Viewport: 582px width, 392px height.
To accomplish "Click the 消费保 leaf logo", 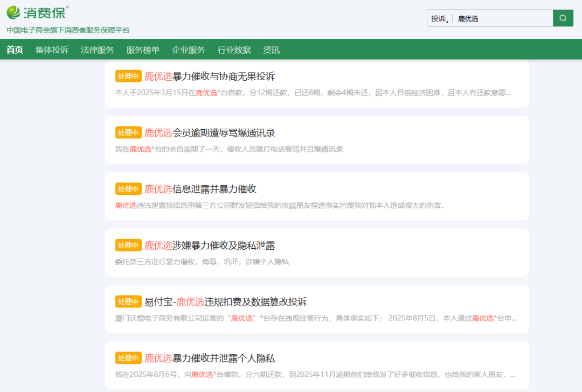I will pos(37,12).
